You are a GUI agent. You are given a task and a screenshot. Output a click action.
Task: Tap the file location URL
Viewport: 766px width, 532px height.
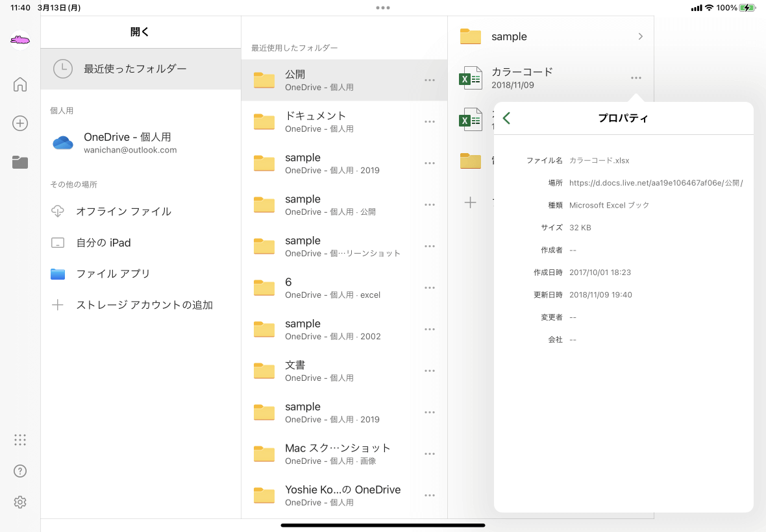click(656, 183)
